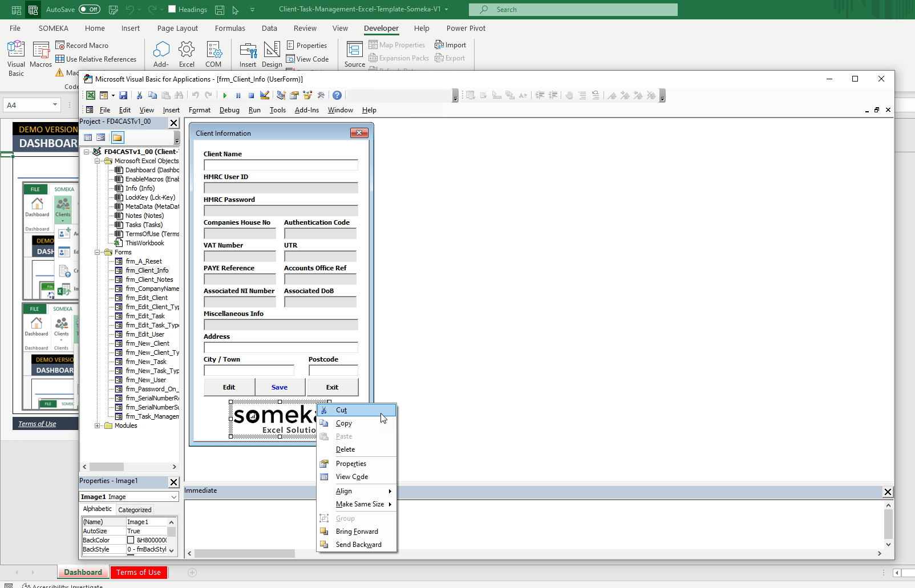The image size is (915, 588).
Task: Choose Copy from the context menu
Action: [x=357, y=423]
